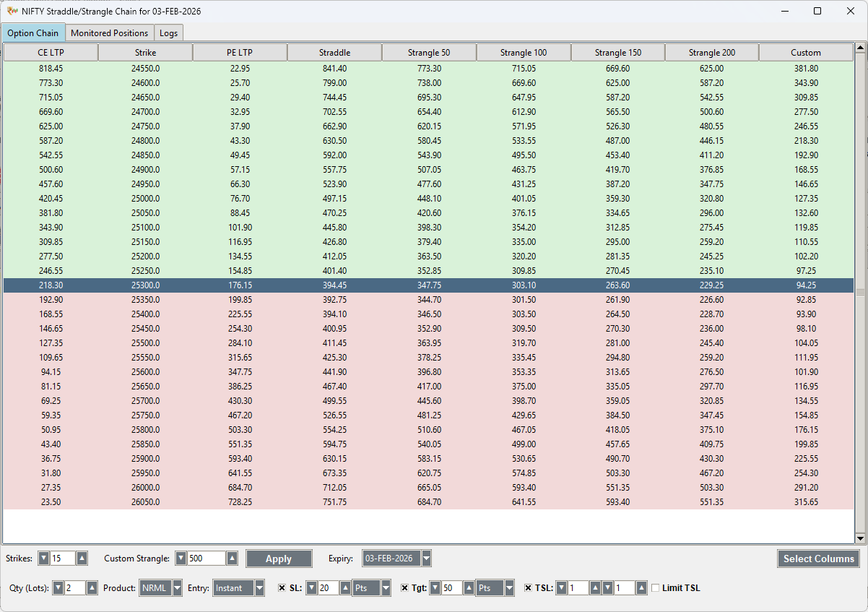Increase the Tgt value with up arrow
This screenshot has height=612, width=868.
pyautogui.click(x=468, y=588)
